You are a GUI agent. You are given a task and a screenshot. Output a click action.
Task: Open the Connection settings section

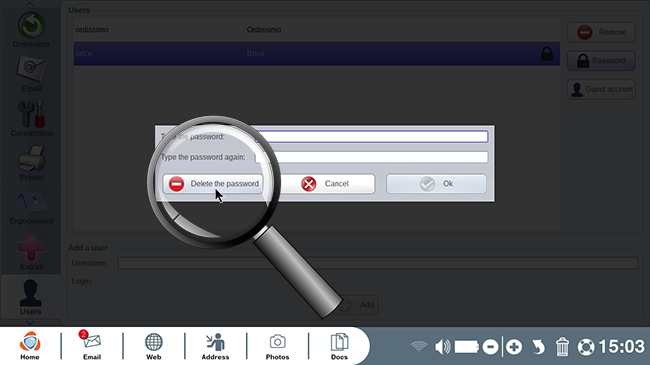click(31, 119)
